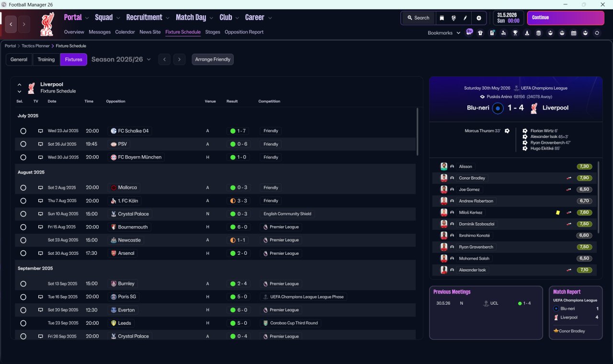The height and width of the screenshot is (364, 613).
Task: Open the Season 2025/26 dropdown
Action: [x=121, y=59]
